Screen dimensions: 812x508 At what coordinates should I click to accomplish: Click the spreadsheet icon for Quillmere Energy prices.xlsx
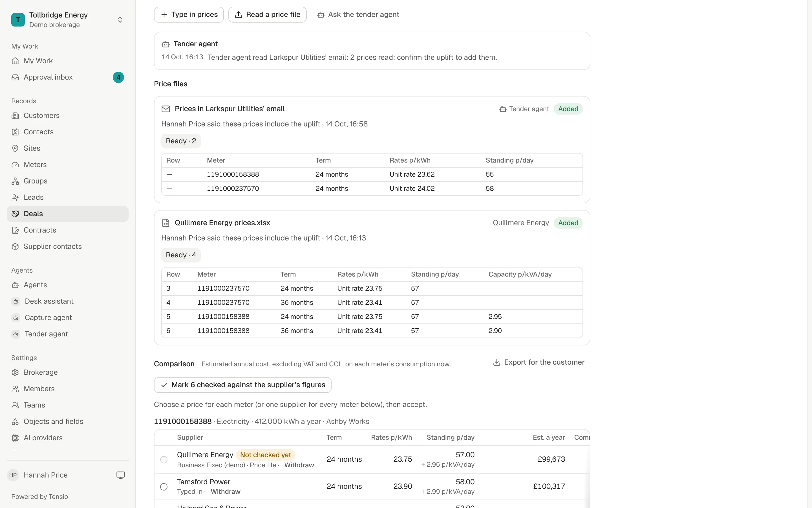point(166,223)
